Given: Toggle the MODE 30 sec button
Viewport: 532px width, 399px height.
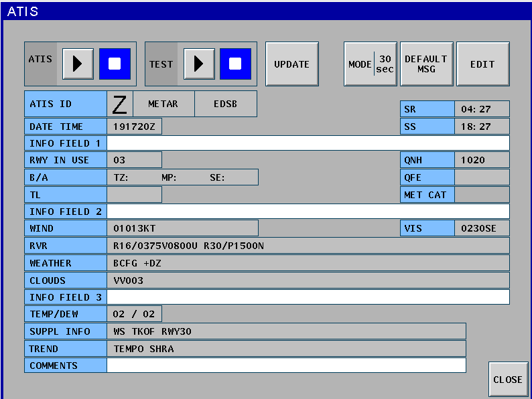Looking at the screenshot, I should pyautogui.click(x=371, y=64).
